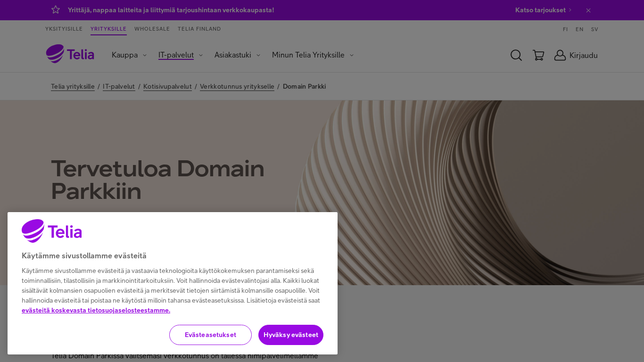Click the Hyväksy evästeet button
Viewport: 644px width, 362px height.
pos(291,335)
